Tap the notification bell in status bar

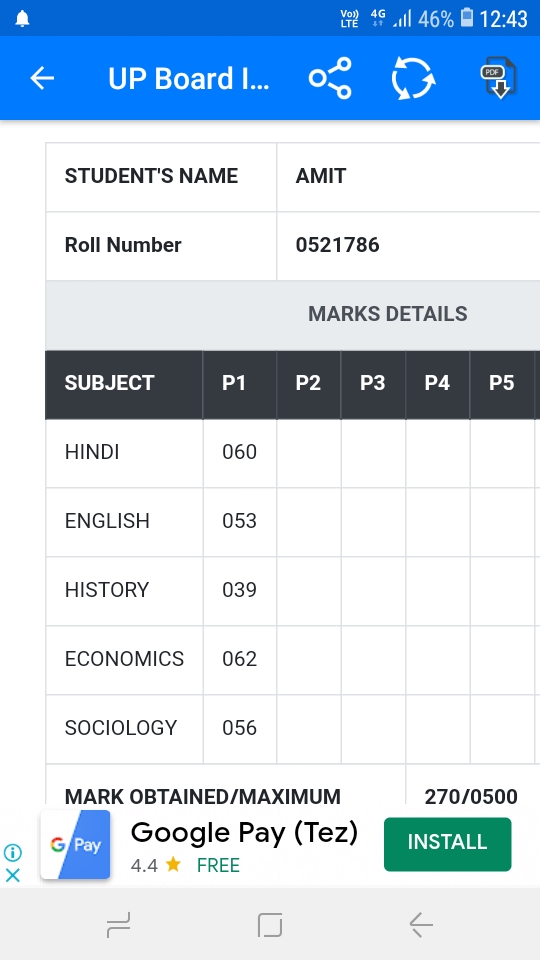[23, 19]
